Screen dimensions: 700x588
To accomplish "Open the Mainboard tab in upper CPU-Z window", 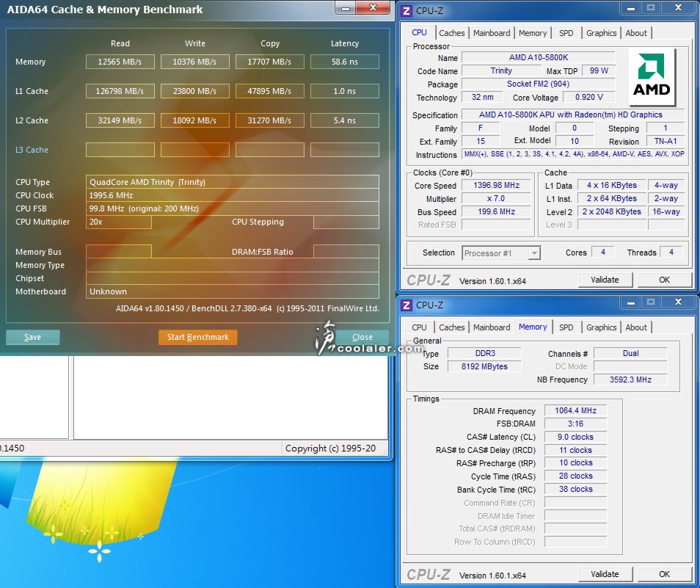I will click(x=492, y=33).
